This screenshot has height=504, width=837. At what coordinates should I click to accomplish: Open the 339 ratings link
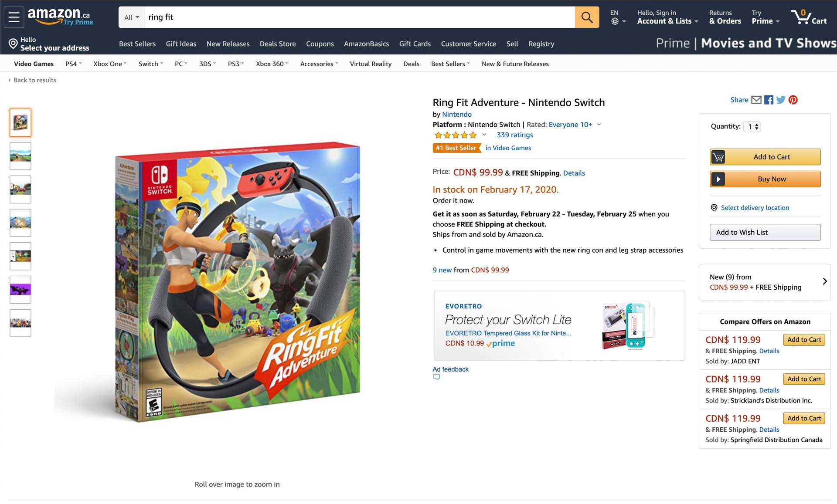pyautogui.click(x=514, y=135)
